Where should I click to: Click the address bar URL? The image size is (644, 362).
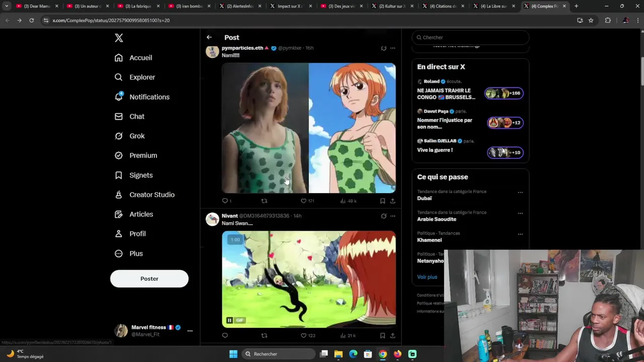tap(111, 21)
